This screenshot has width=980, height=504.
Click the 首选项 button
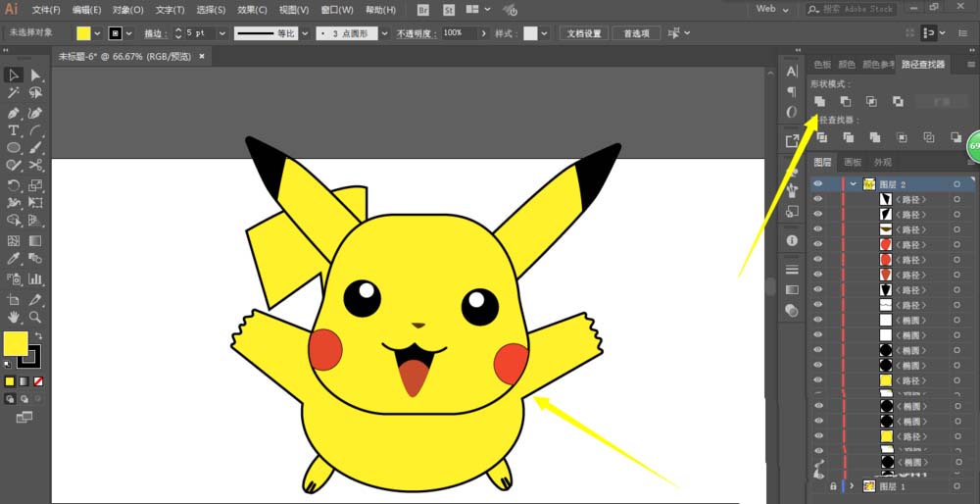(x=636, y=33)
